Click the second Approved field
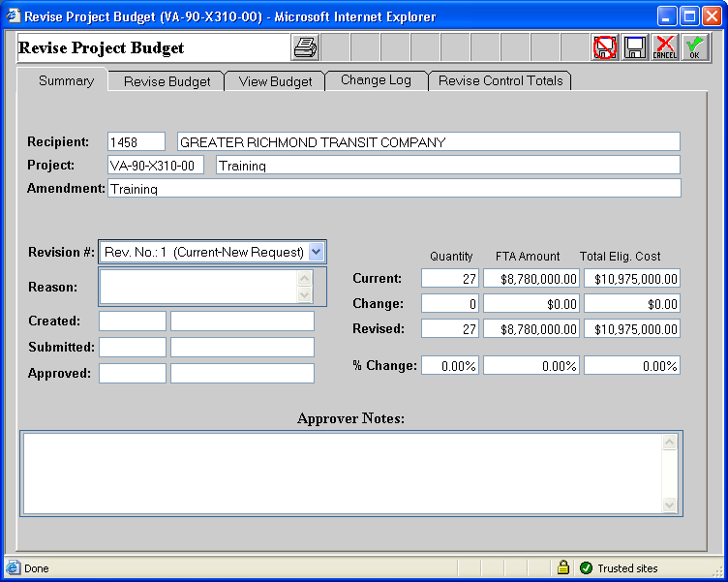Image resolution: width=728 pixels, height=582 pixels. 242,374
